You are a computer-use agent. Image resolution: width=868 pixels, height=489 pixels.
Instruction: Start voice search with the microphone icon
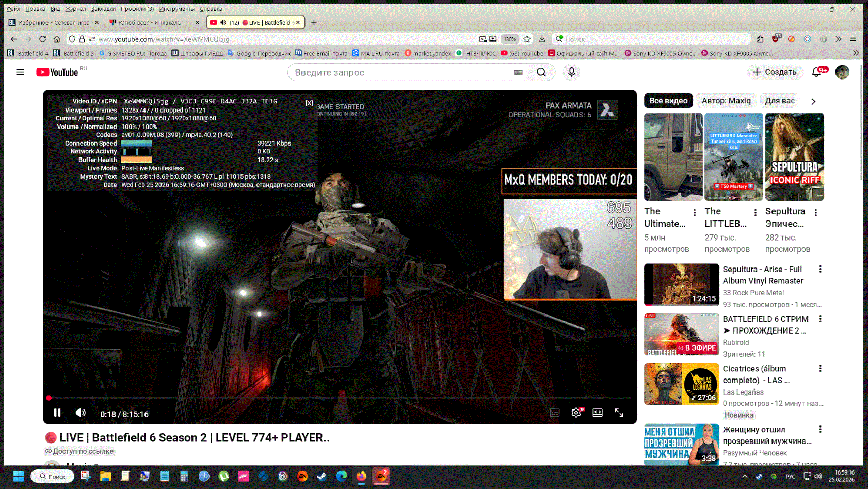click(x=571, y=72)
